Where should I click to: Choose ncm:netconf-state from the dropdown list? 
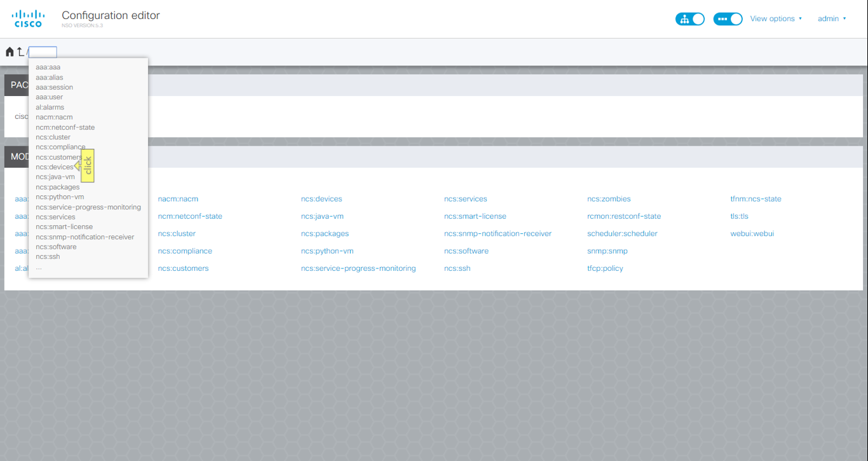(x=65, y=127)
